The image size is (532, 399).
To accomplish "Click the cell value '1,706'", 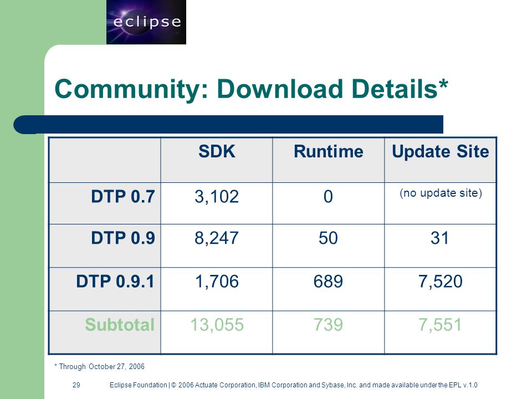I will [217, 282].
